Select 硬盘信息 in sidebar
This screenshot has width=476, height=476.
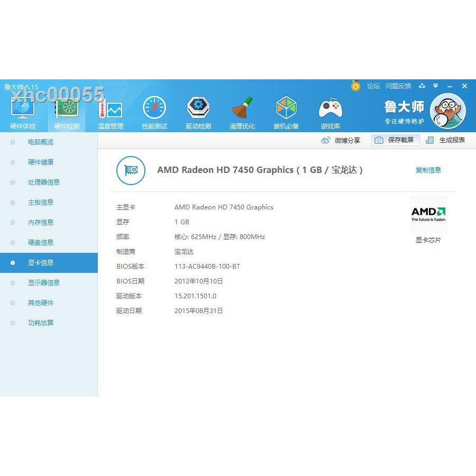click(49, 243)
